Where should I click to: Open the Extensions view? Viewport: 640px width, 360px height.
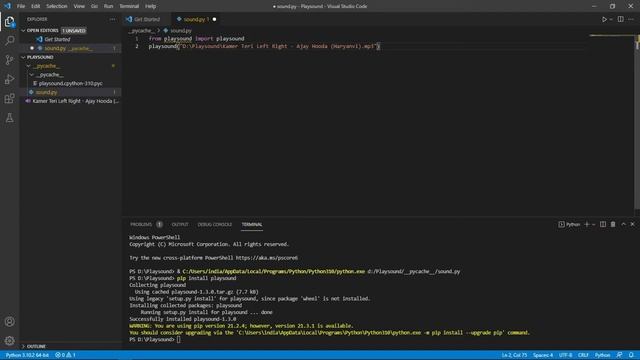(x=9, y=98)
